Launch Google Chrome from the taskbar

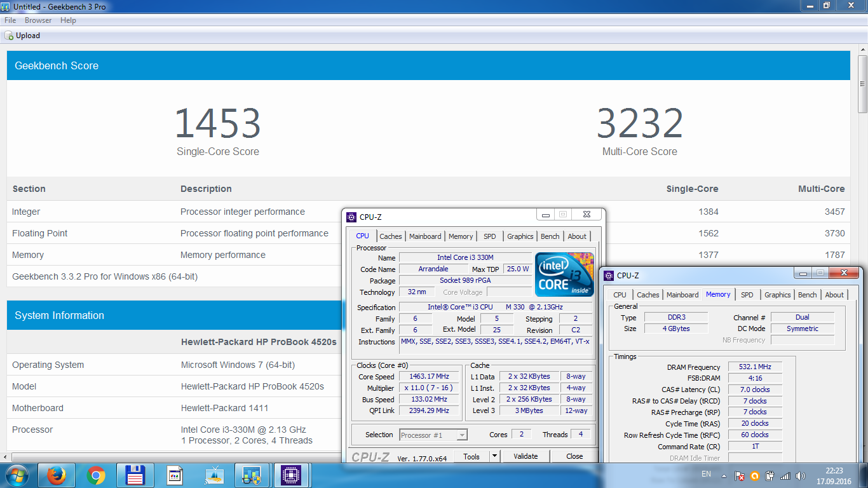96,475
